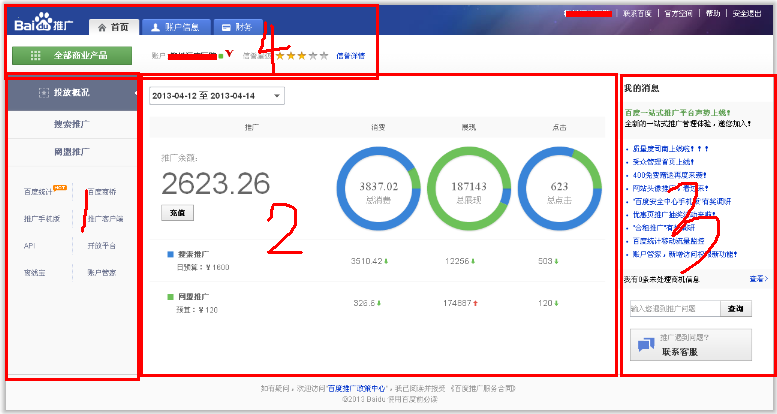Open 搜索推广 in the sidebar
This screenshot has height=414, width=777.
[x=72, y=124]
